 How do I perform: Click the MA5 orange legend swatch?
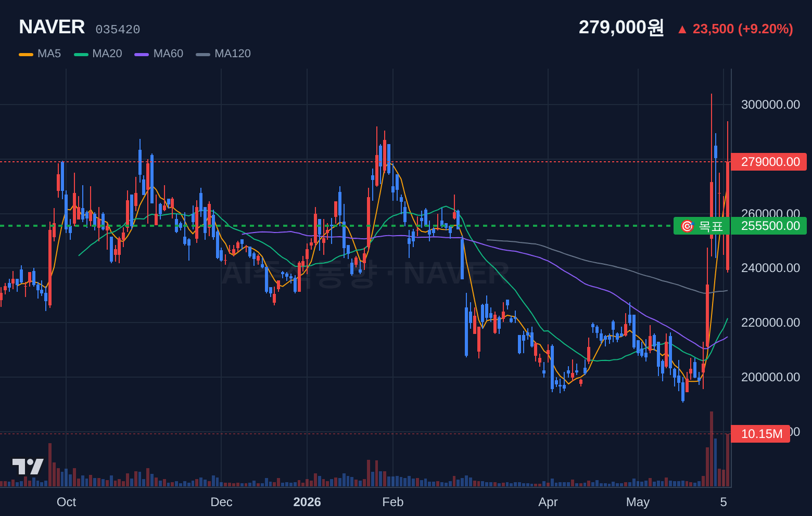26,54
